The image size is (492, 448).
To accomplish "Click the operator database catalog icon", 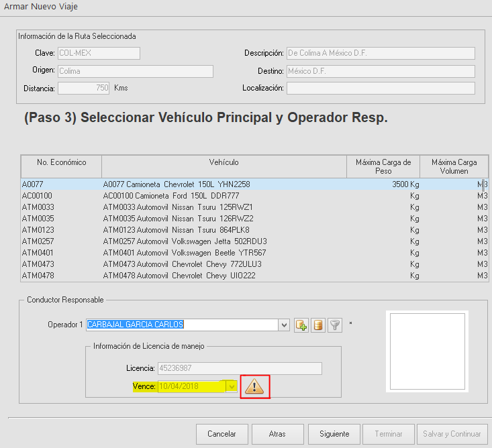I will (x=318, y=325).
